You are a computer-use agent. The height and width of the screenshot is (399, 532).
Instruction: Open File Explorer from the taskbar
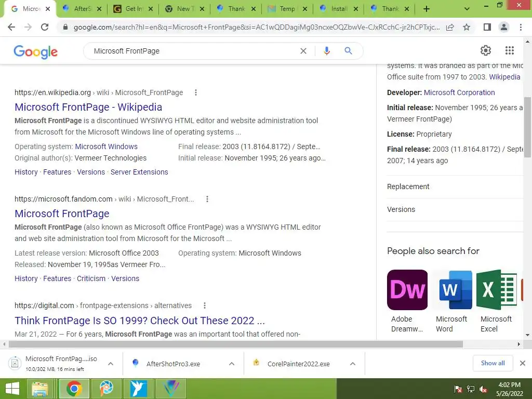click(40, 389)
